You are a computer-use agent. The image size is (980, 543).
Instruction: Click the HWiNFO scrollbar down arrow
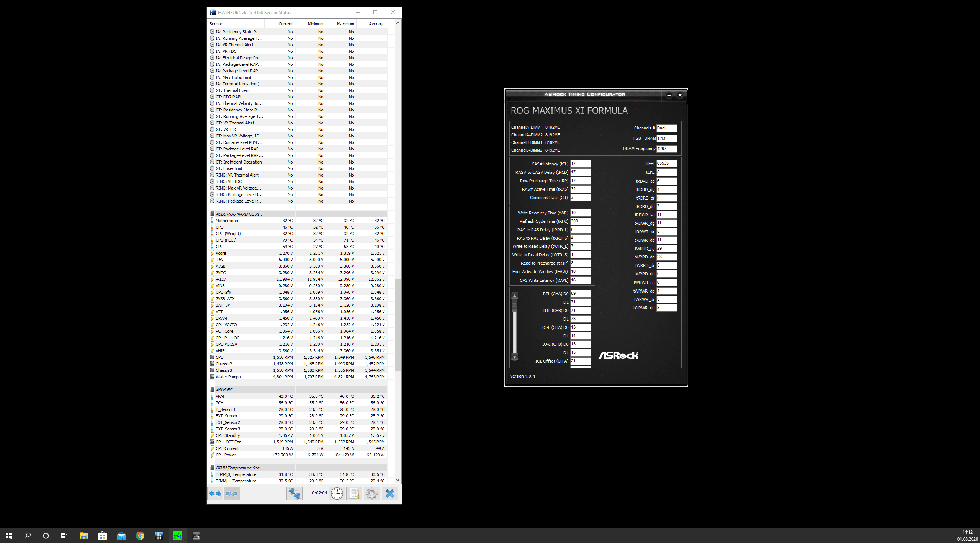point(398,480)
